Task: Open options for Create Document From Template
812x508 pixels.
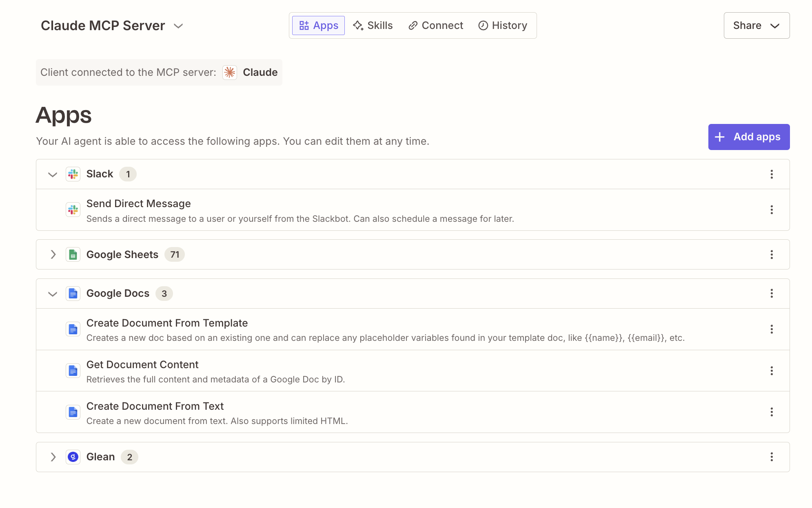Action: tap(771, 329)
